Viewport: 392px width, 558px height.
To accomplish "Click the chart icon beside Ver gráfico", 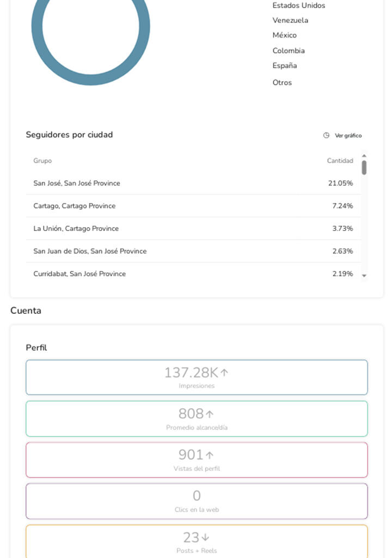I will pyautogui.click(x=326, y=136).
